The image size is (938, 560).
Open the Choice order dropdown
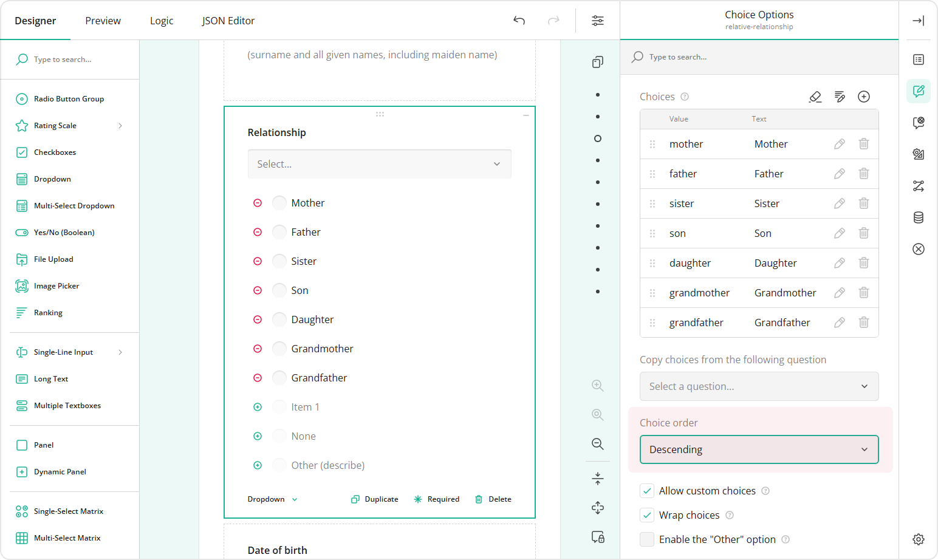(x=759, y=449)
